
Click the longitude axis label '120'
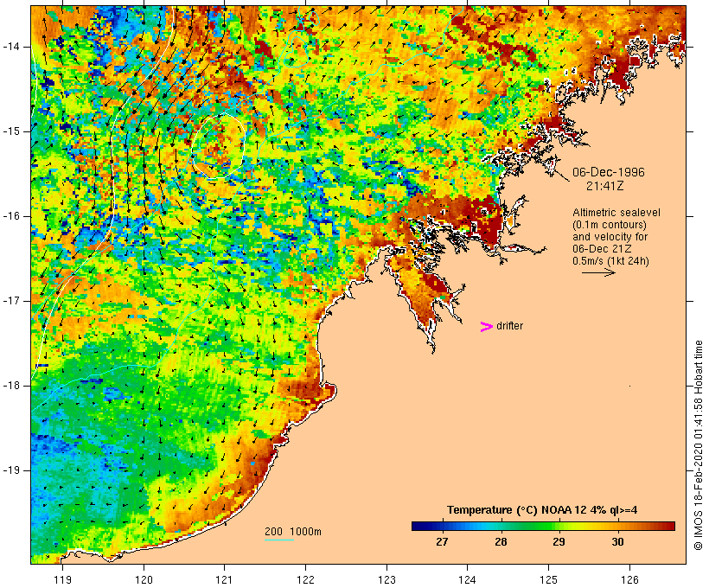144,579
